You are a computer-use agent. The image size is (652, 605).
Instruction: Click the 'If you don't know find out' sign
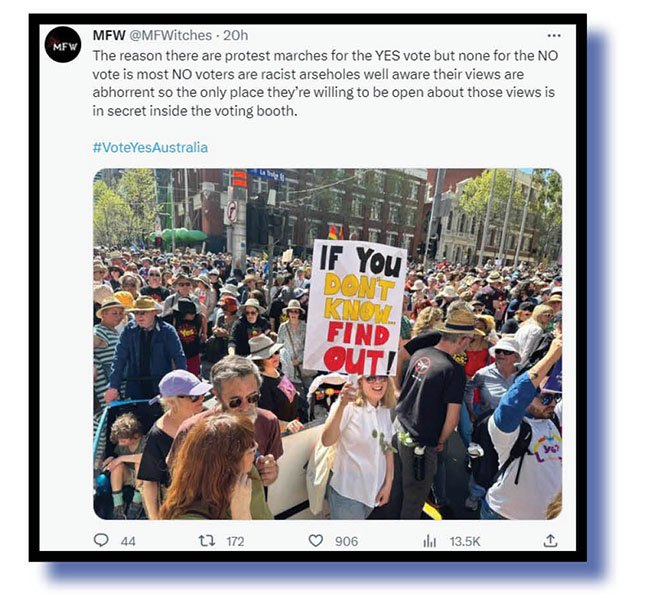point(355,309)
